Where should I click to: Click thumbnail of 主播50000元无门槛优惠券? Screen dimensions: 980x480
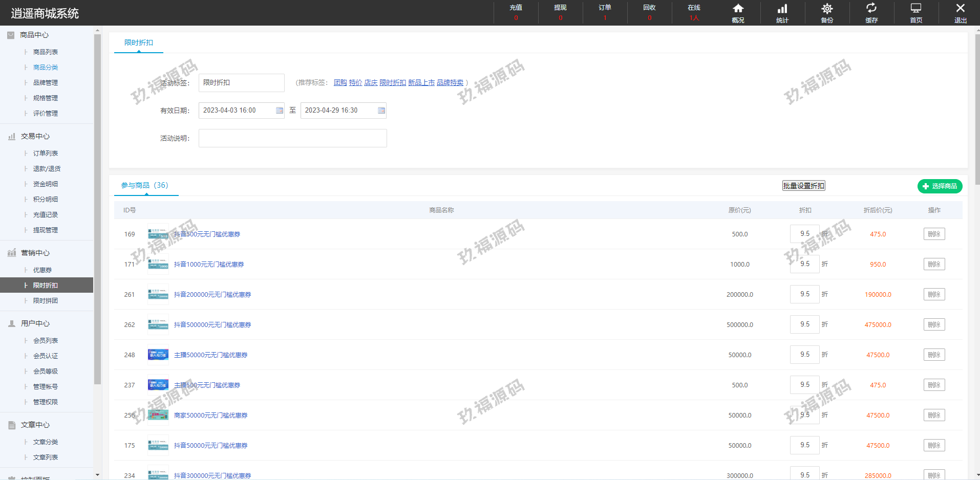pos(158,355)
